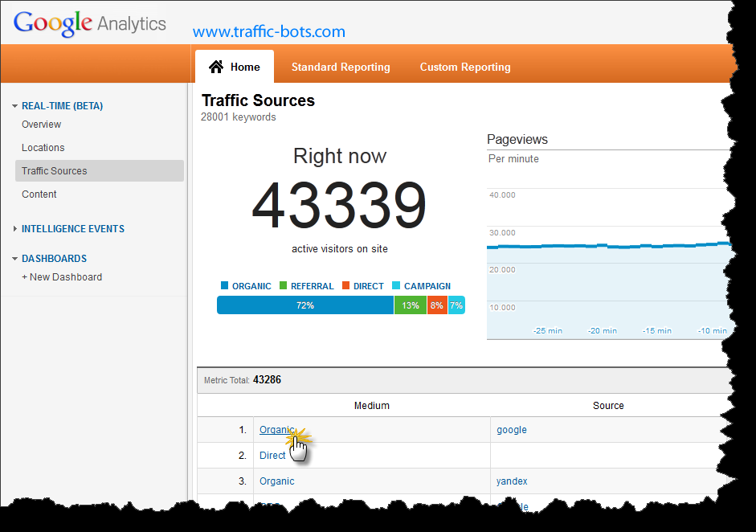Click the Direct medium link in row 2
756x532 pixels.
(272, 456)
